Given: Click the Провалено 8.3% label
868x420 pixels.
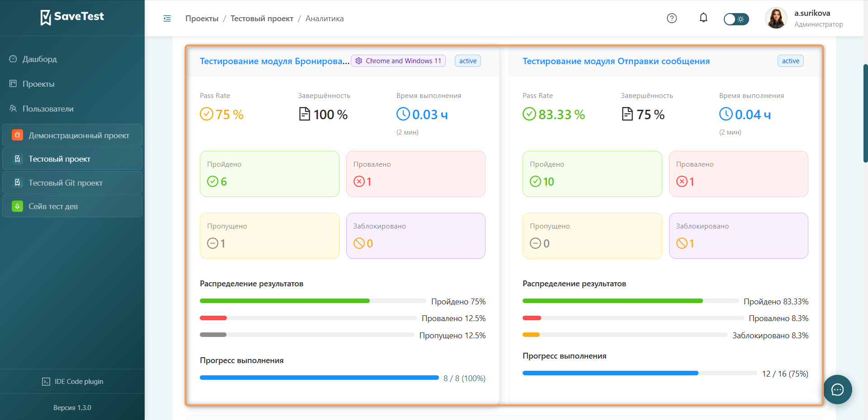Looking at the screenshot, I should (x=778, y=318).
